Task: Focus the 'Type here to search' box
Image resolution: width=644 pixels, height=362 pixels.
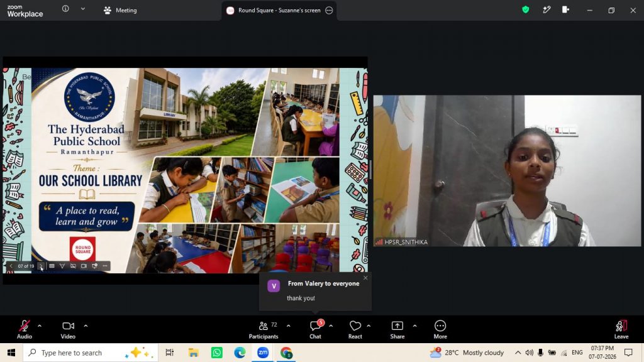Action: [x=91, y=353]
